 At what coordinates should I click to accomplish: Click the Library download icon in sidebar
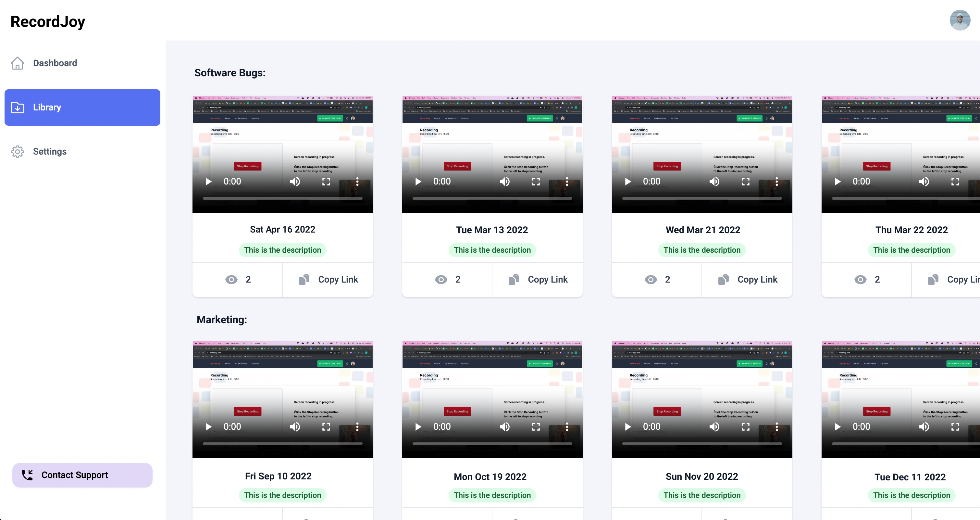18,108
